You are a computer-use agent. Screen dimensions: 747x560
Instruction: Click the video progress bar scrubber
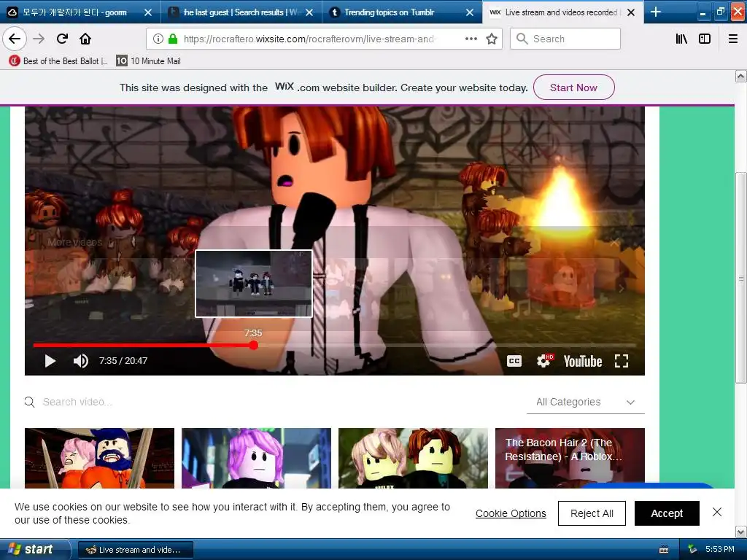coord(253,345)
